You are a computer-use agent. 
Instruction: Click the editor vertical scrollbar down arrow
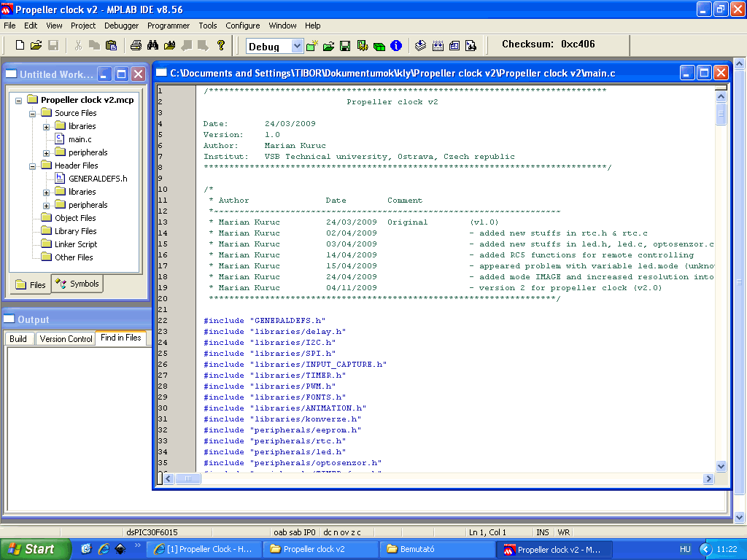(721, 466)
